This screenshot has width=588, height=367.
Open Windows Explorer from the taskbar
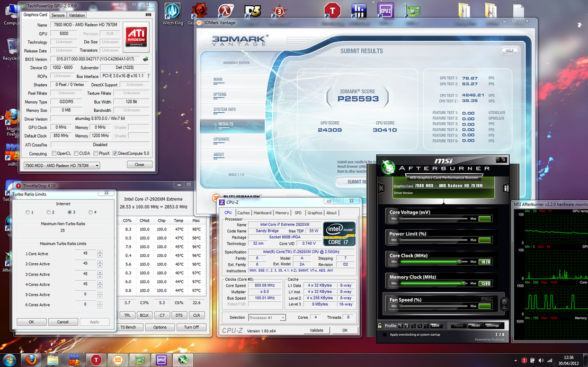click(x=52, y=360)
